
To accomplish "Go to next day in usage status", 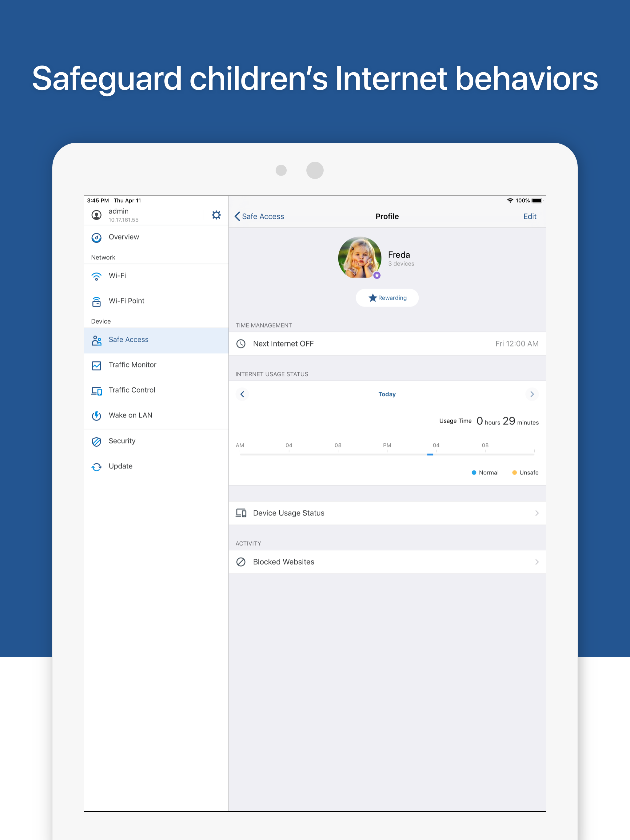I will pos(532,394).
